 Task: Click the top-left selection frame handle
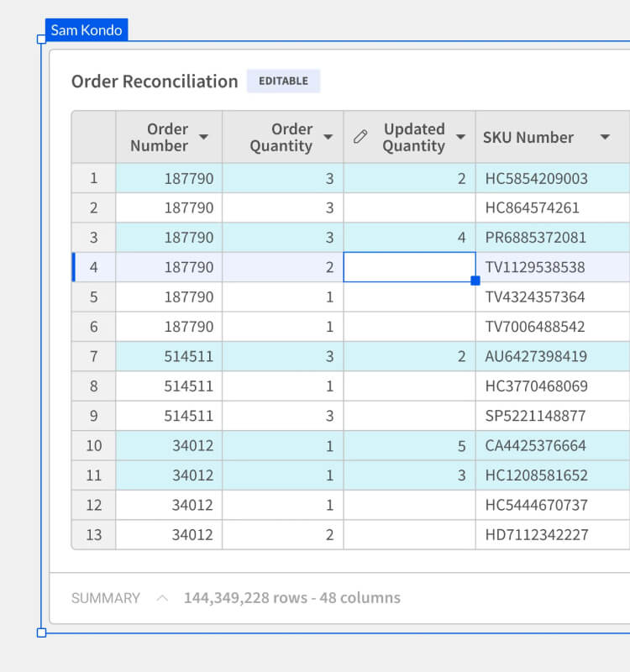pyautogui.click(x=41, y=39)
